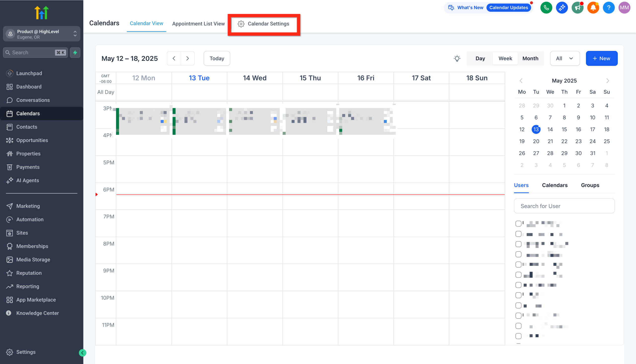Click the notification bell icon

coord(593,7)
